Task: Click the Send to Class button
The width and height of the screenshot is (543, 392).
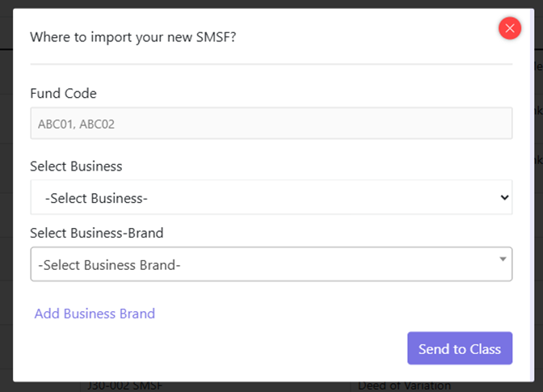Action: pos(460,348)
